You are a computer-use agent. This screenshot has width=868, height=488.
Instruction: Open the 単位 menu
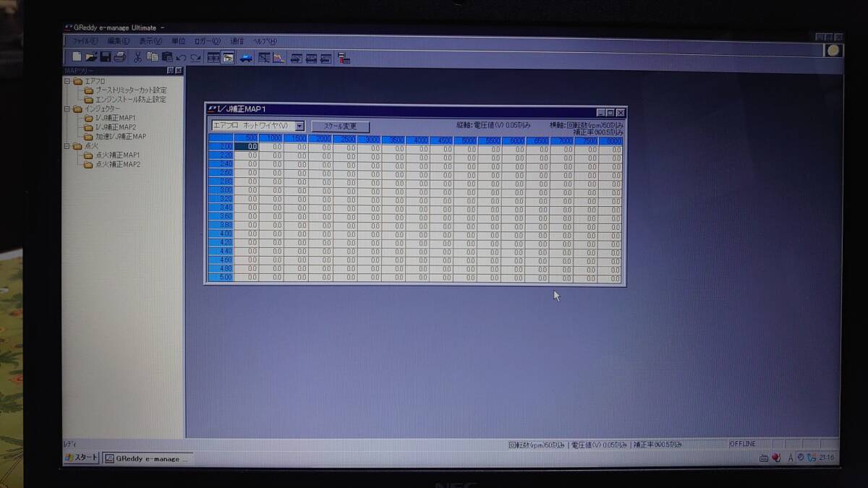pyautogui.click(x=178, y=41)
